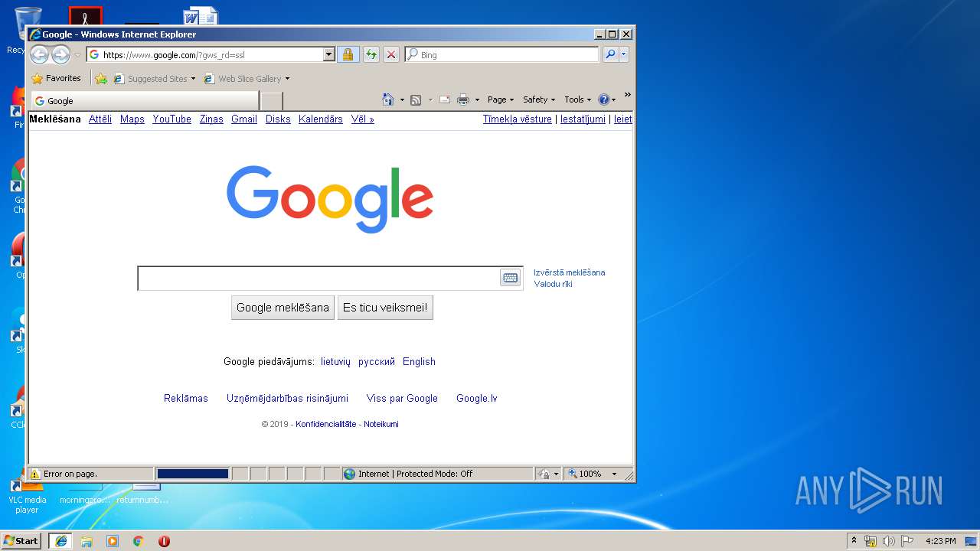Image resolution: width=980 pixels, height=551 pixels.
Task: Open Windows Explorer folder in taskbar
Action: point(87,541)
